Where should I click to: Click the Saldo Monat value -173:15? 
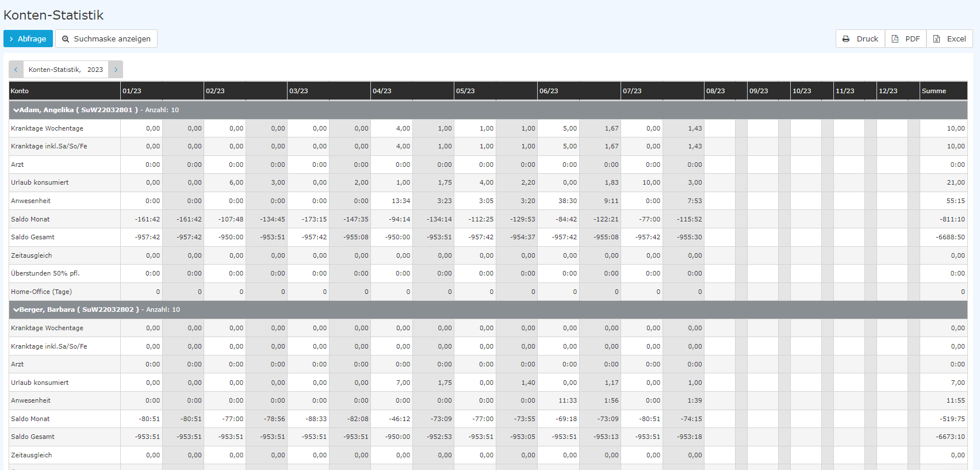pyautogui.click(x=314, y=219)
